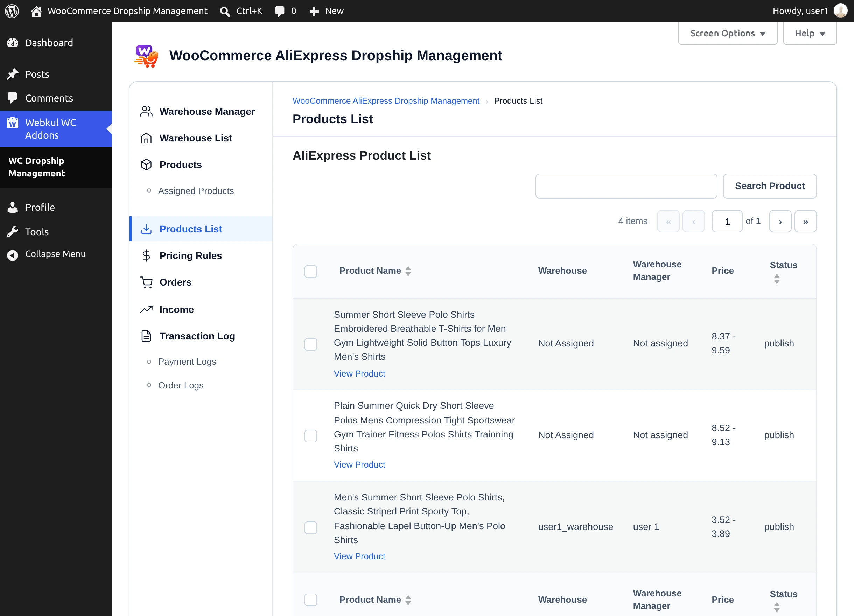Click the WooCommerce AliExpress plugin logo
This screenshot has height=616, width=854.
(146, 56)
